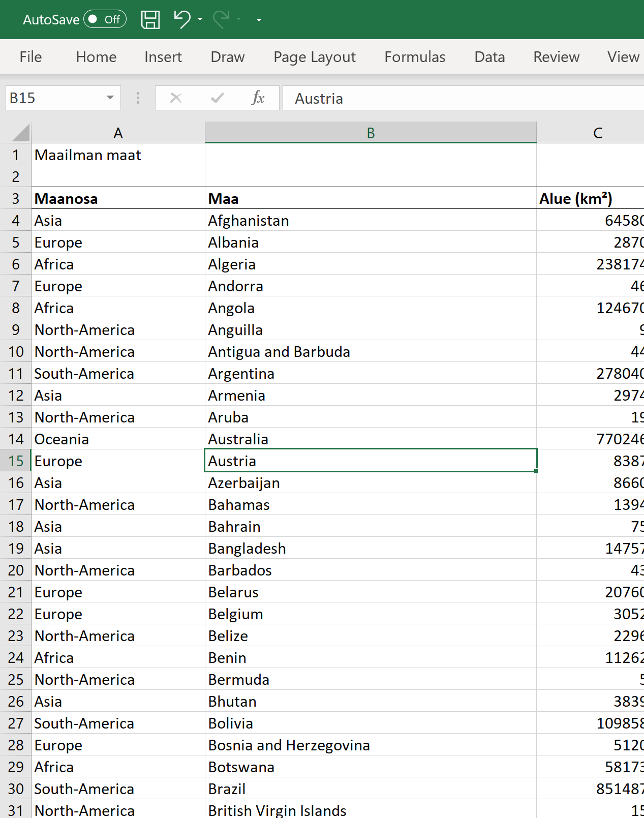Open the Formulas ribbon tab
The height and width of the screenshot is (818, 644).
coord(414,57)
